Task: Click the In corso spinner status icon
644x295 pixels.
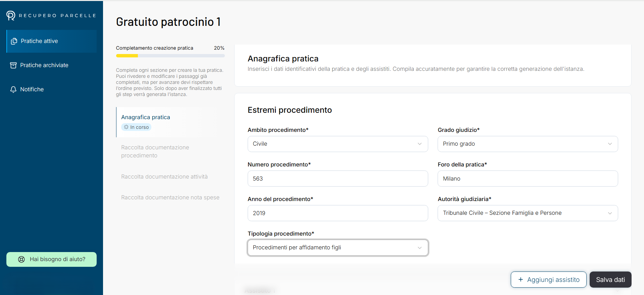Action: click(x=126, y=127)
